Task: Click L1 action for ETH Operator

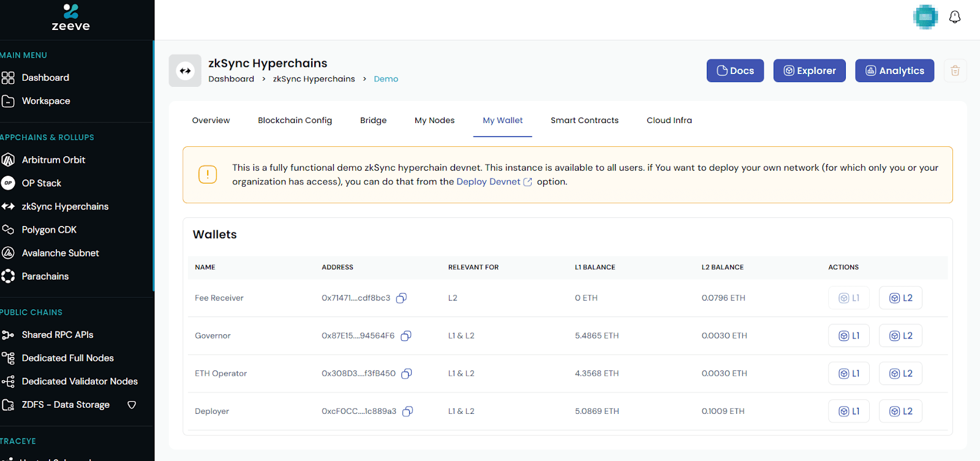Action: pos(848,373)
